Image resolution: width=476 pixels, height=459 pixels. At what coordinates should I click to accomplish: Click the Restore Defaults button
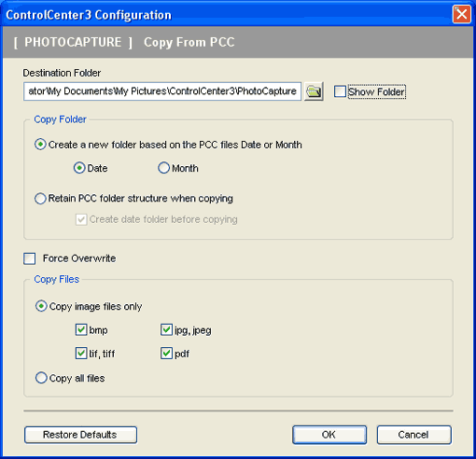pos(80,435)
